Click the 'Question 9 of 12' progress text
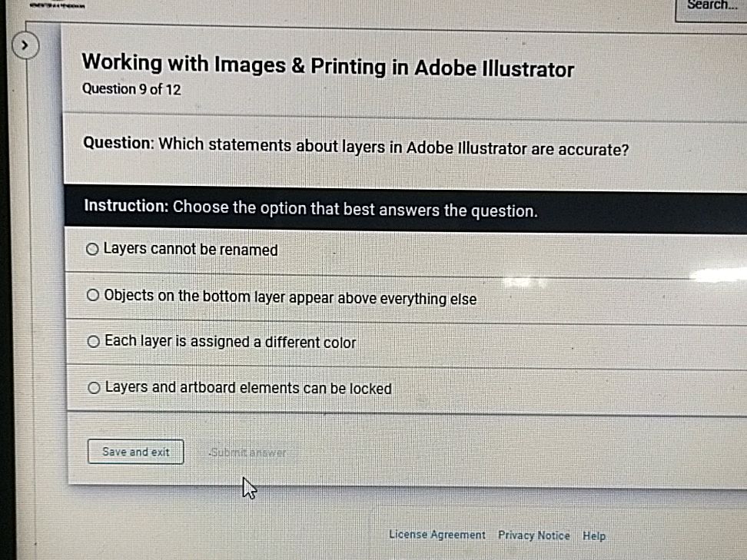Image resolution: width=747 pixels, height=560 pixels. pyautogui.click(x=131, y=89)
